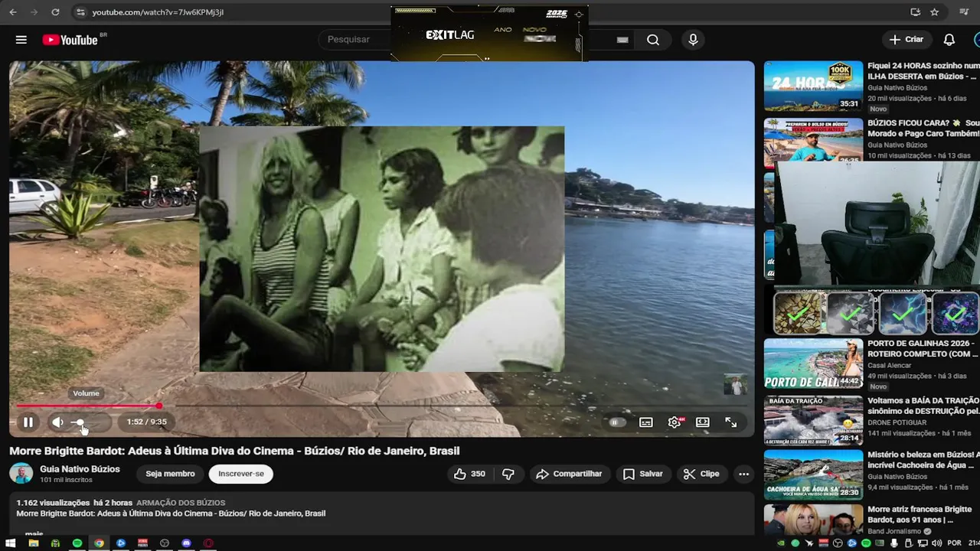The height and width of the screenshot is (551, 980).
Task: Start voice search with microphone icon
Action: 693,40
